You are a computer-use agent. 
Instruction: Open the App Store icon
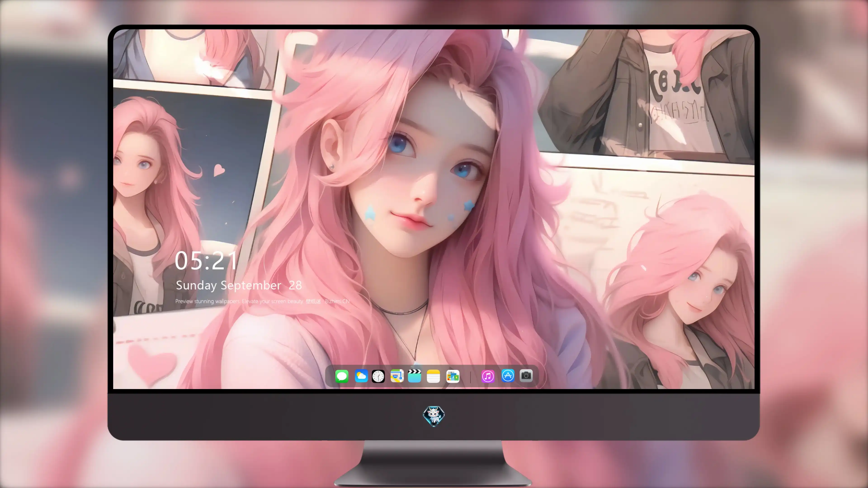click(x=508, y=375)
